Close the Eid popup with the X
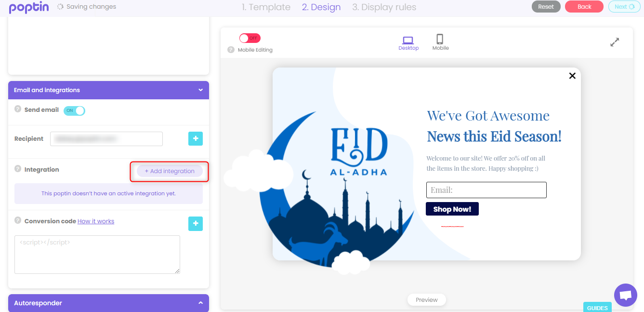The height and width of the screenshot is (312, 644). [x=572, y=76]
